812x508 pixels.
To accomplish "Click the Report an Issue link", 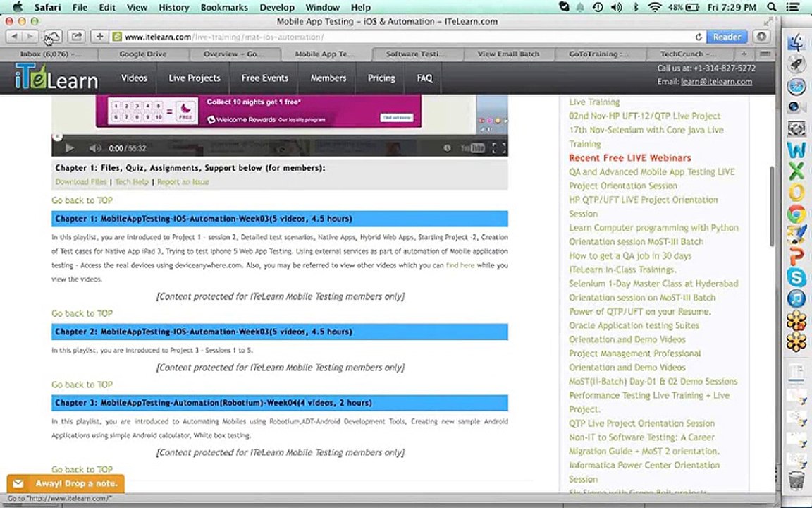I will click(183, 182).
